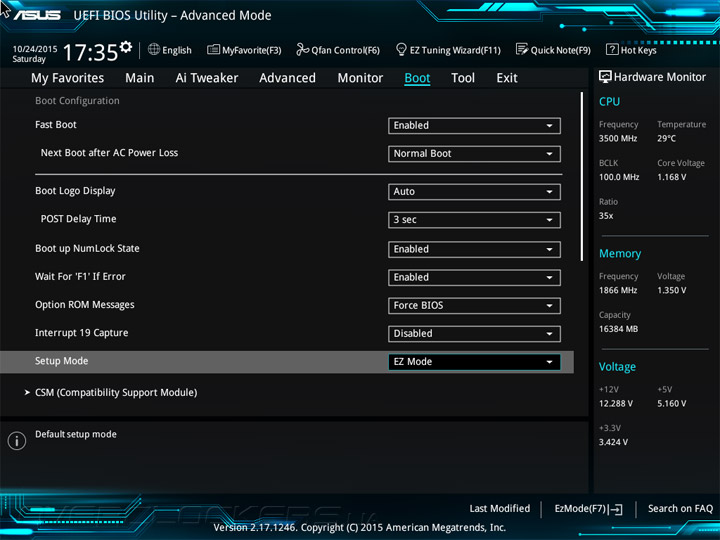The image size is (720, 540).
Task: Click the Hot Keys question mark icon
Action: [x=612, y=49]
